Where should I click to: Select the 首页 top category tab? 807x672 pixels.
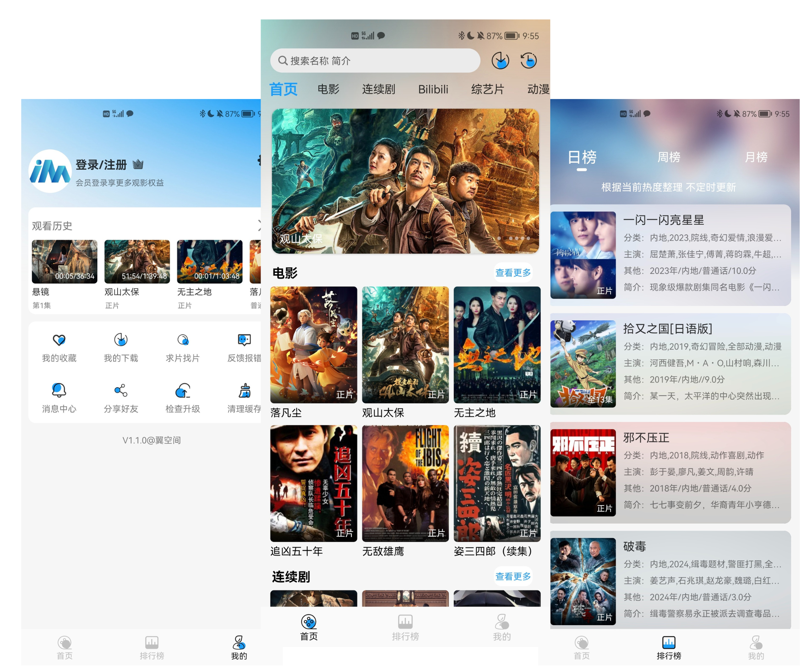click(283, 89)
